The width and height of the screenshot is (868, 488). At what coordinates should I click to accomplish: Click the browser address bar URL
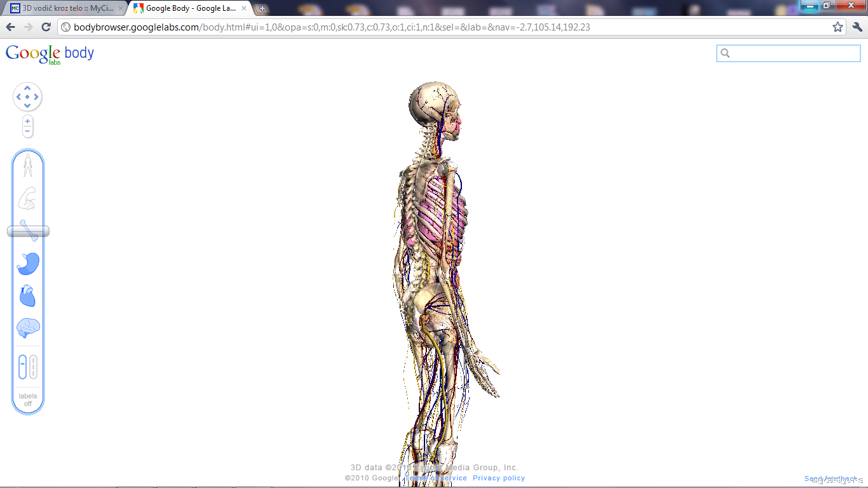point(332,27)
